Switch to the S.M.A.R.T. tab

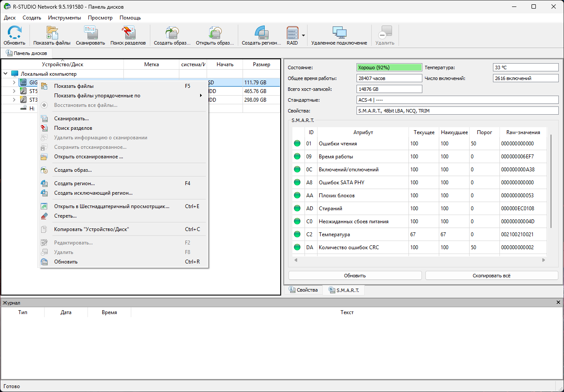344,290
